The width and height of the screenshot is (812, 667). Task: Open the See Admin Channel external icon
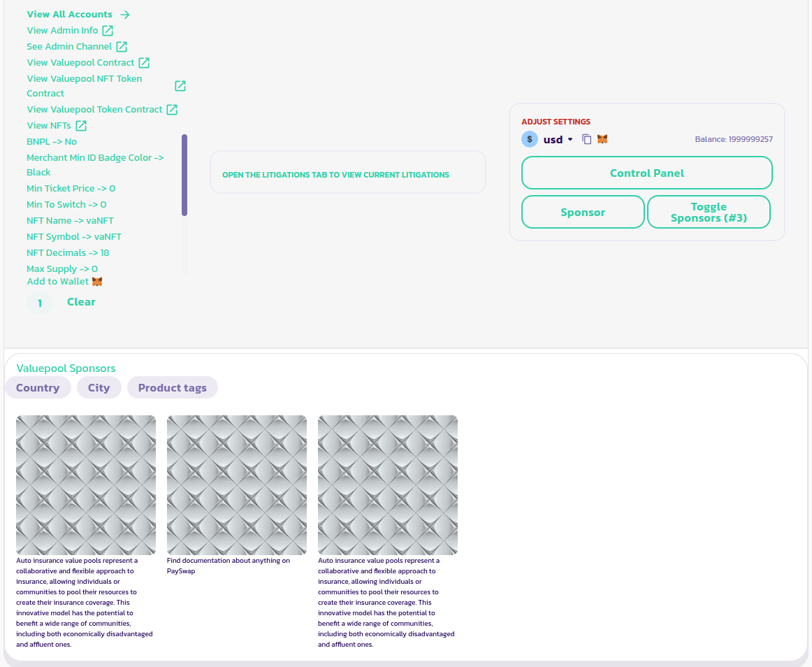pyautogui.click(x=122, y=47)
